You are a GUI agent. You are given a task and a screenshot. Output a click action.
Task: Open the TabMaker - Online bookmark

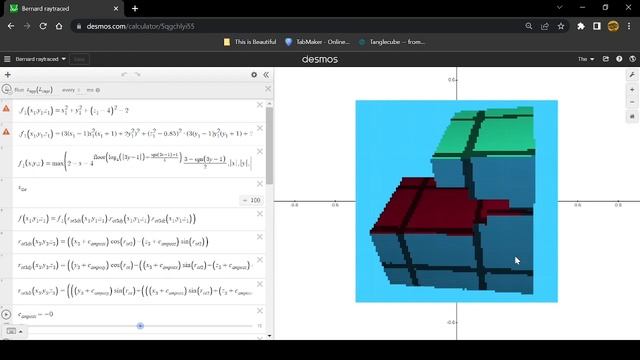(x=317, y=42)
